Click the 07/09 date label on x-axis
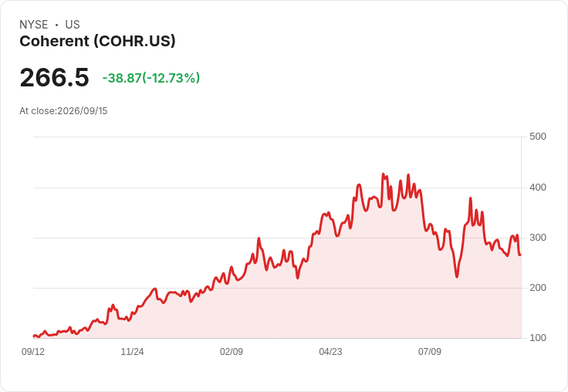 point(430,351)
